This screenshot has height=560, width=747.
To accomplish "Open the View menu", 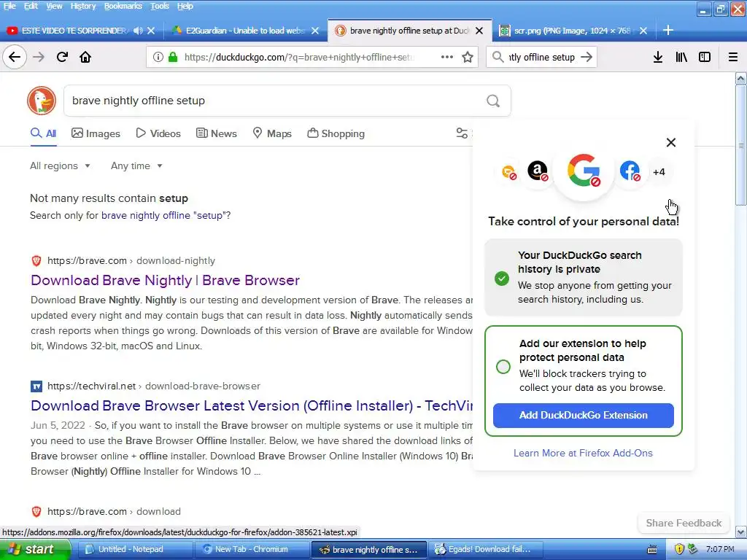I will point(54,6).
